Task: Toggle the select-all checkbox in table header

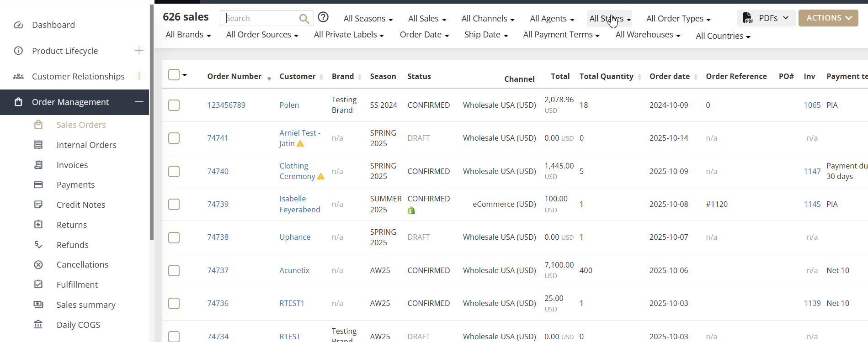Action: click(x=174, y=74)
